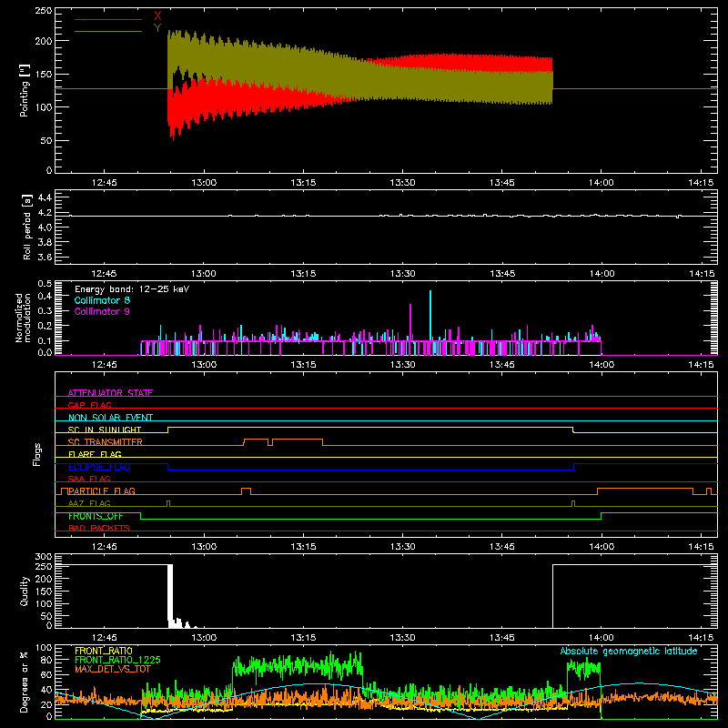Image resolution: width=728 pixels, height=728 pixels.
Task: Click the 'Flags' axis title
Action: pos(37,454)
